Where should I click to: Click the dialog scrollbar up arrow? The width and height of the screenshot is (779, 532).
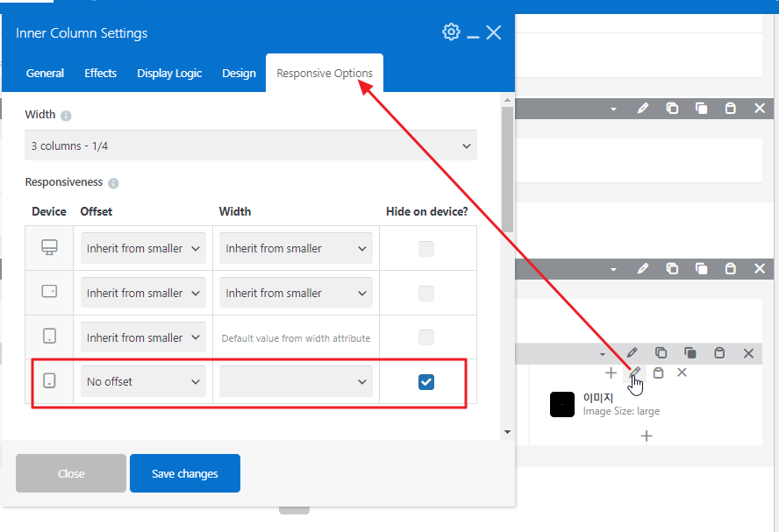507,100
